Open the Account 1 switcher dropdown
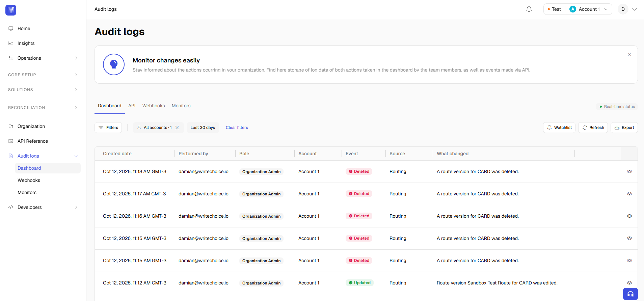644x301 pixels. (589, 9)
